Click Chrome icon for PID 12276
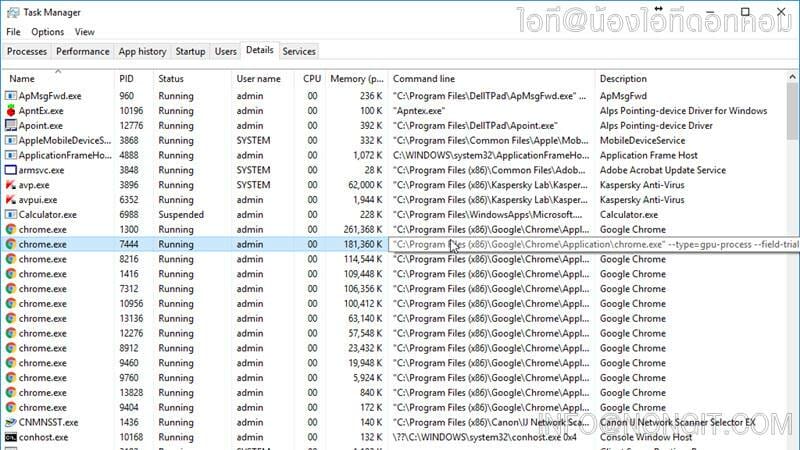This screenshot has width=800, height=450. coord(11,333)
